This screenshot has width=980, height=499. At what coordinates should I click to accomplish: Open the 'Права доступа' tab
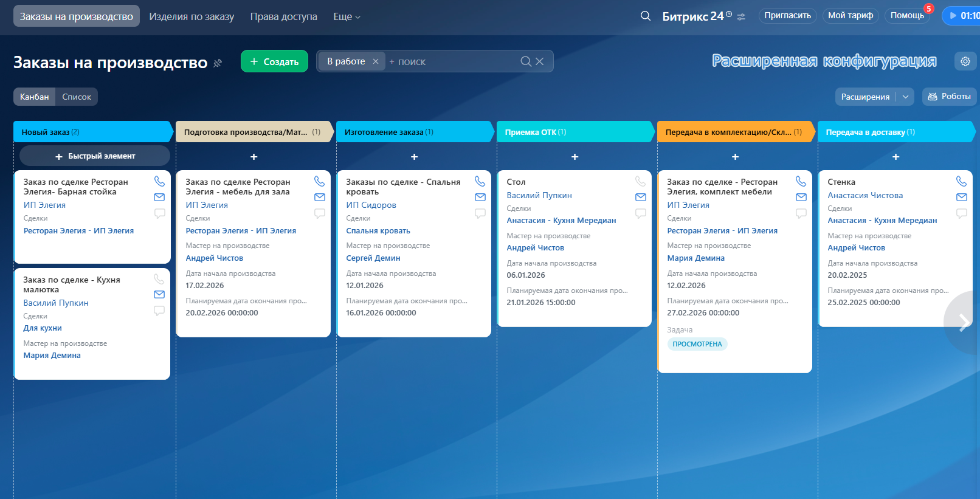coord(284,16)
